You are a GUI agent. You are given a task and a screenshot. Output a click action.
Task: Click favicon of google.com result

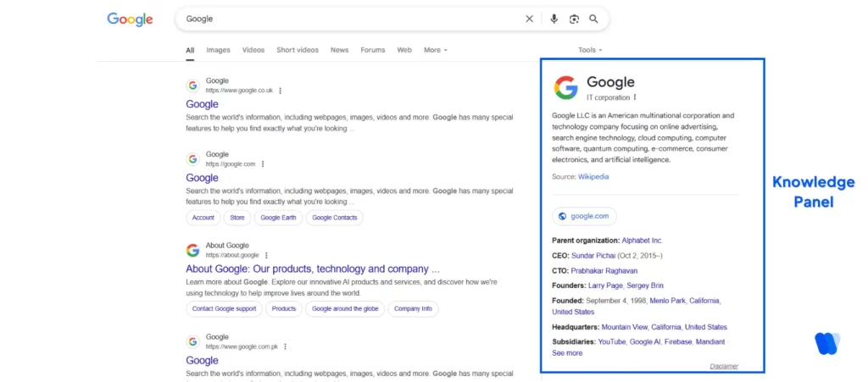point(192,159)
